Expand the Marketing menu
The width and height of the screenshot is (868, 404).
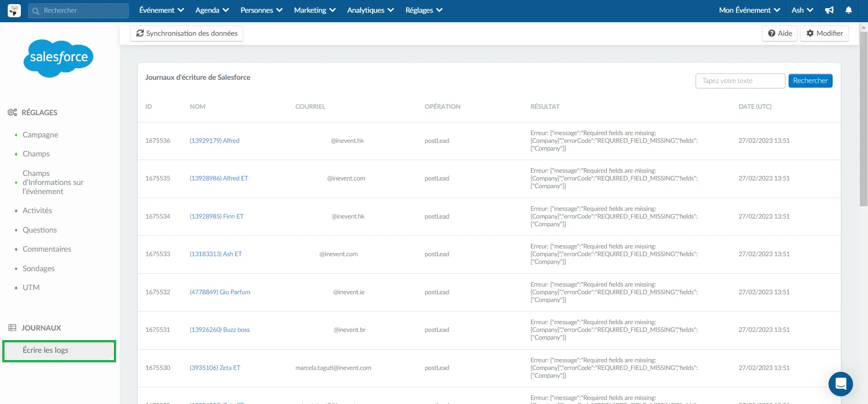pos(315,10)
